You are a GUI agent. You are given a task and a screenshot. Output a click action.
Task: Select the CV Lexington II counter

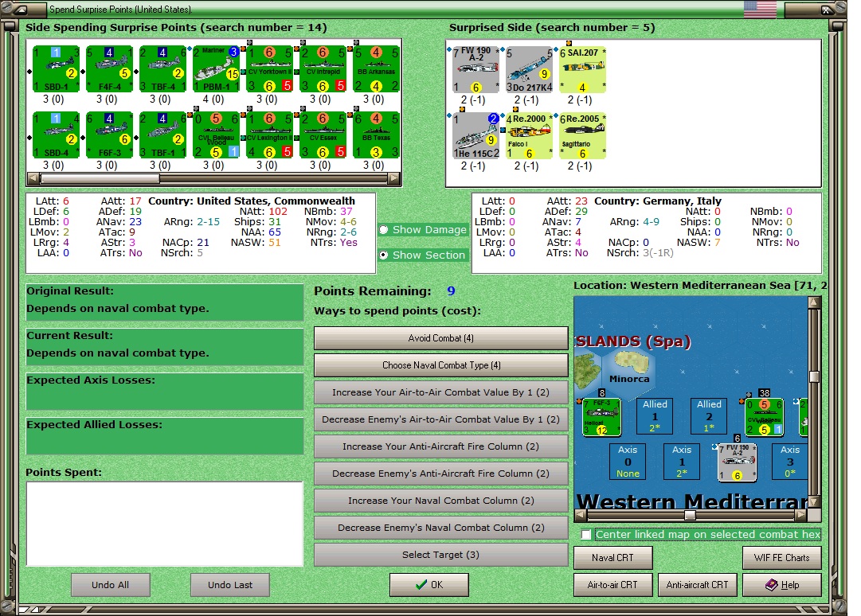(269, 135)
